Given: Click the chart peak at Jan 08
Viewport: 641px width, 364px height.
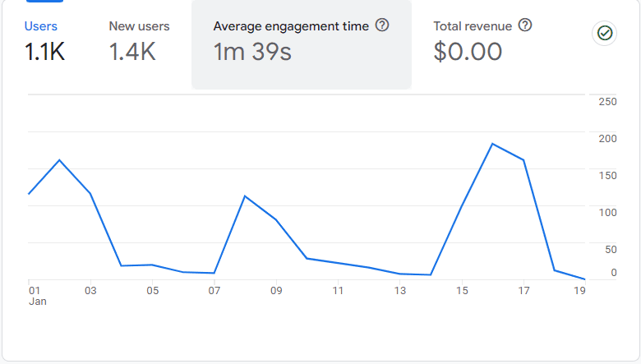Looking at the screenshot, I should tap(245, 196).
